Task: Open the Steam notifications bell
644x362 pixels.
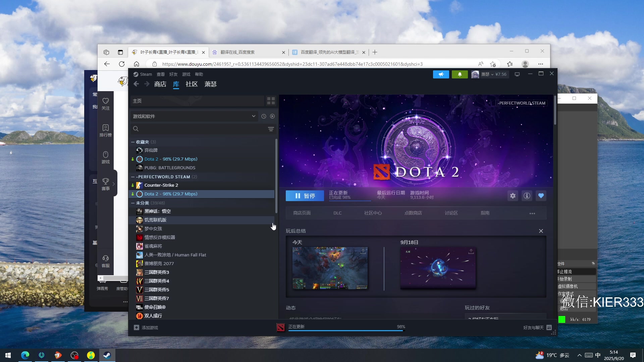Action: [x=460, y=74]
